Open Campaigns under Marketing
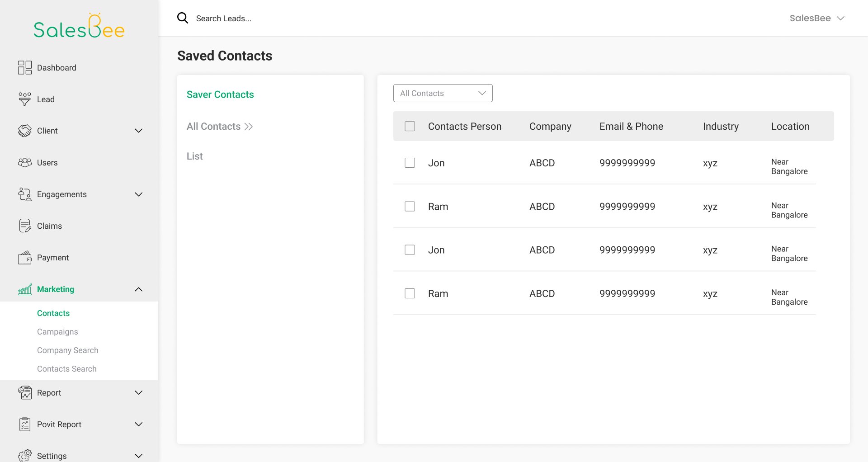The height and width of the screenshot is (462, 868). pyautogui.click(x=57, y=332)
